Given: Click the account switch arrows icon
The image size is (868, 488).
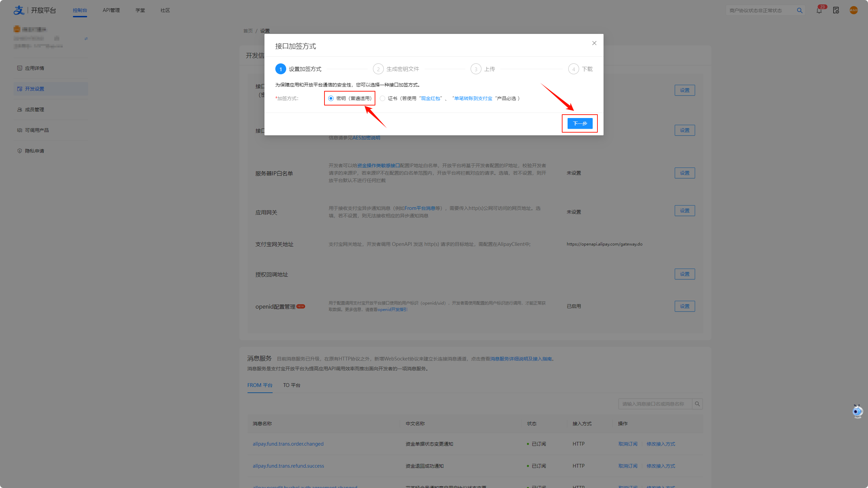Looking at the screenshot, I should click(86, 39).
